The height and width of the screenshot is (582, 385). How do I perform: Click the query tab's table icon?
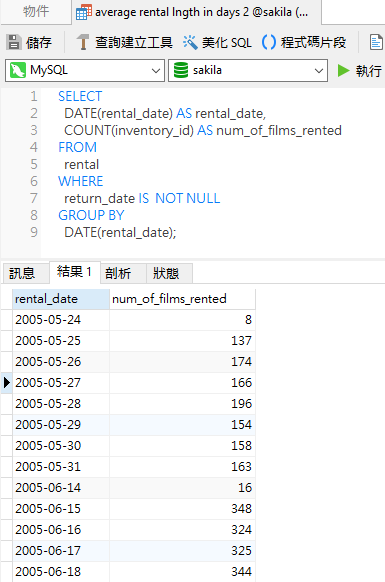[84, 12]
